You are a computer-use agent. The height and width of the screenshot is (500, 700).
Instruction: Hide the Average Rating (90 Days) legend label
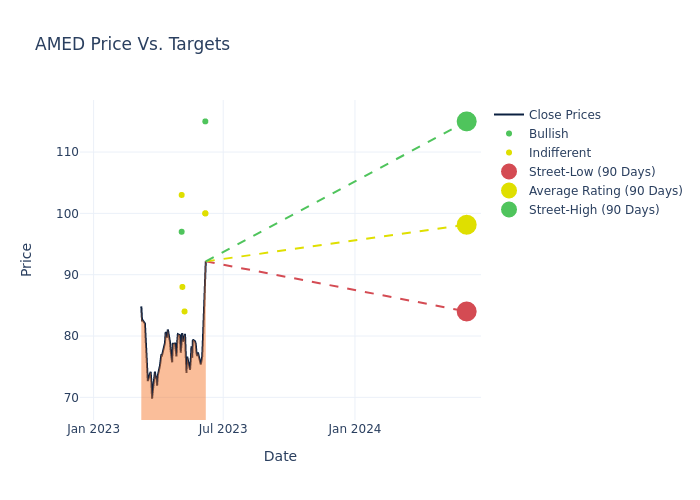pos(605,191)
